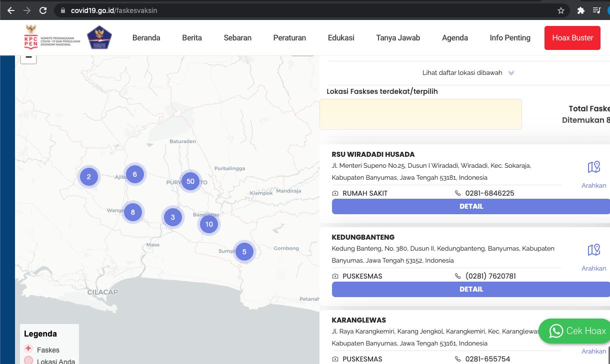Click DETAIL button for Kedungbanteng

[471, 289]
